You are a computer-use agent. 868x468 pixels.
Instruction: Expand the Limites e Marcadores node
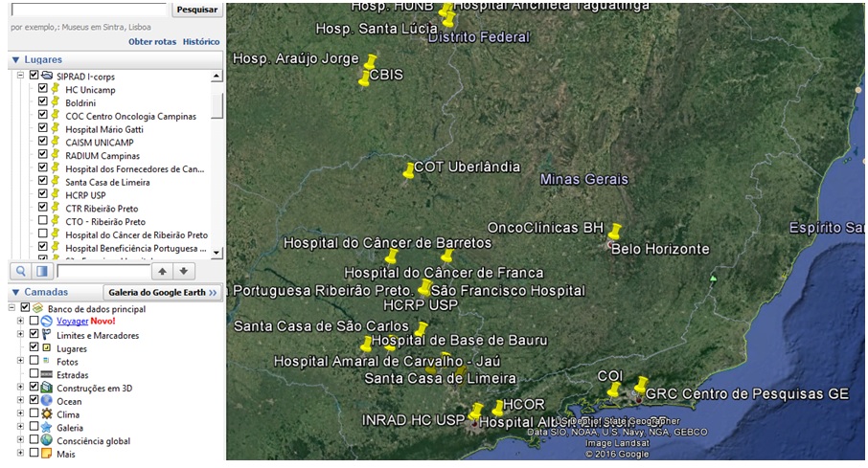click(x=20, y=334)
